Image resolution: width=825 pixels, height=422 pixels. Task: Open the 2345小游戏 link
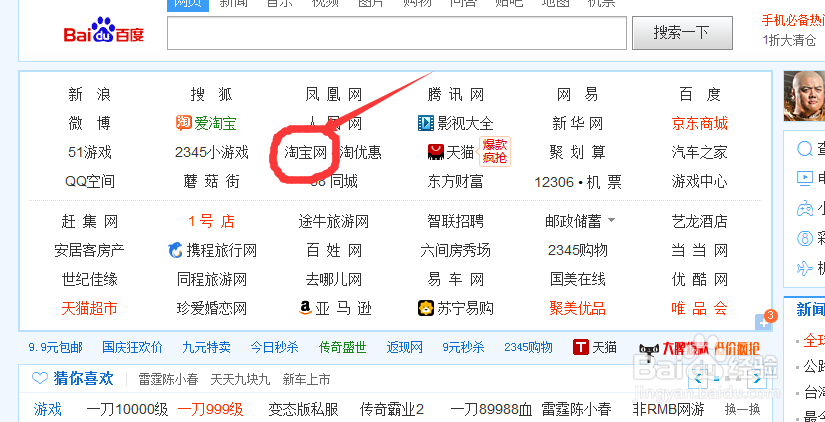(x=212, y=153)
